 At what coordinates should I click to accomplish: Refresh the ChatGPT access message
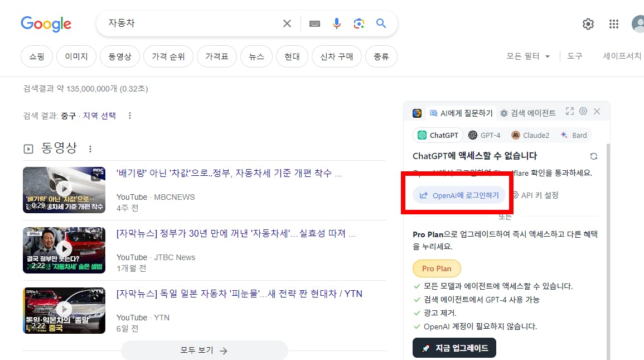tap(593, 156)
